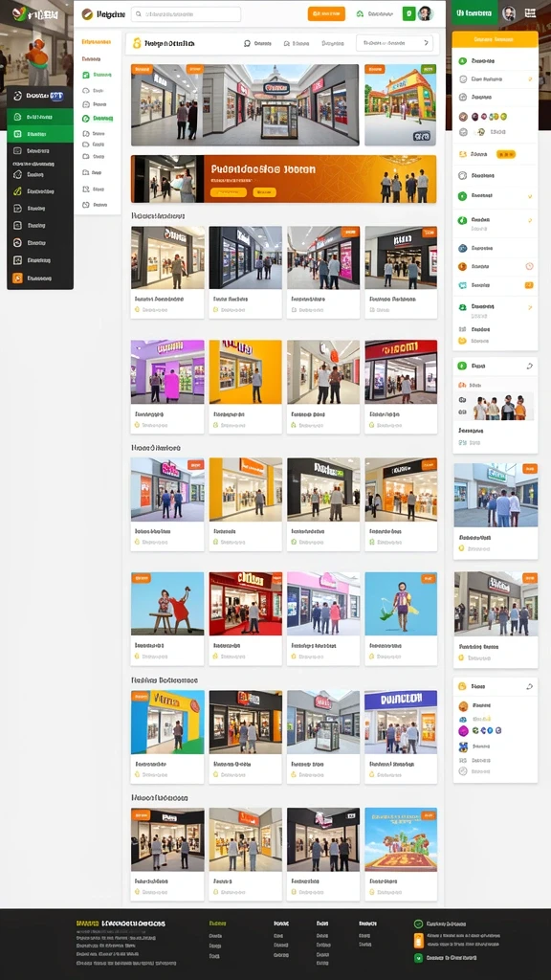The height and width of the screenshot is (980, 551).
Task: Select the highlighted green item in dark sidebar
Action: coord(40,117)
